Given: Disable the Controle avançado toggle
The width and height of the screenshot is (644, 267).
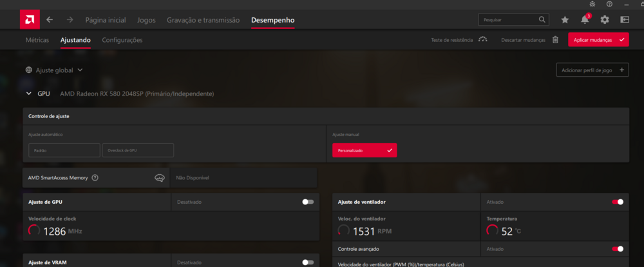Looking at the screenshot, I should (x=618, y=249).
